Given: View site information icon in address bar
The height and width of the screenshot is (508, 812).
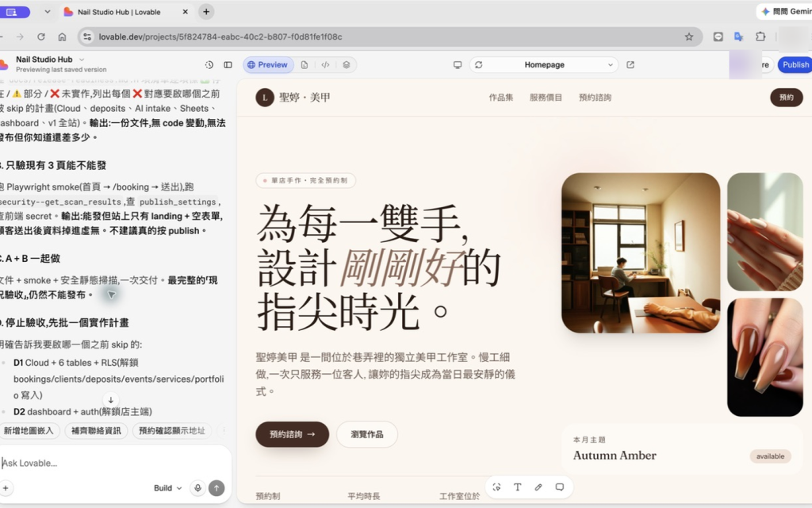Looking at the screenshot, I should click(87, 37).
